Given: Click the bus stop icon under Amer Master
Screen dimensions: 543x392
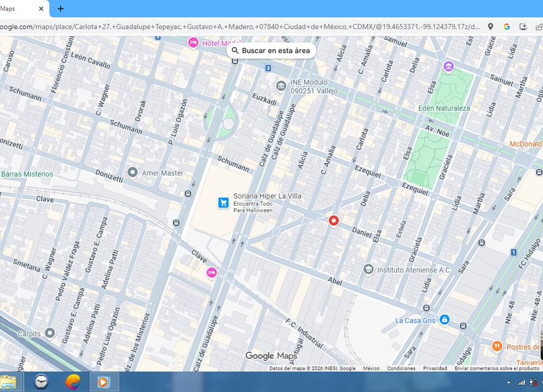Looking at the screenshot, I should click(188, 194).
